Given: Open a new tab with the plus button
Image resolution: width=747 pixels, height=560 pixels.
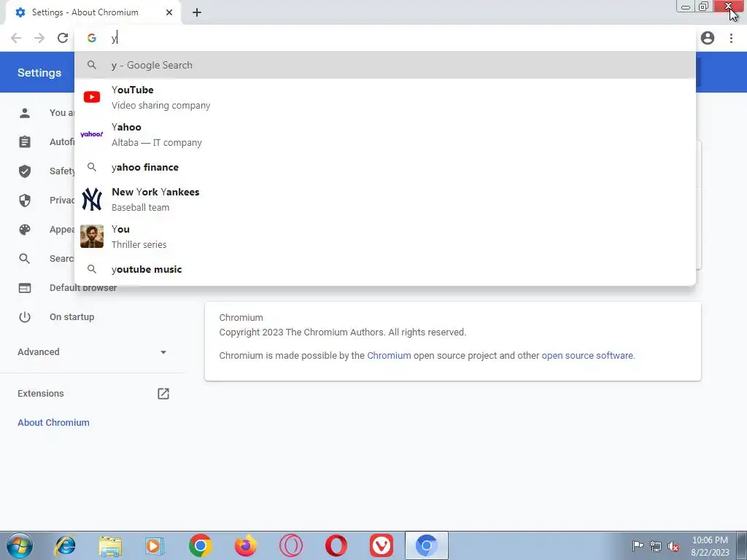Looking at the screenshot, I should (197, 12).
